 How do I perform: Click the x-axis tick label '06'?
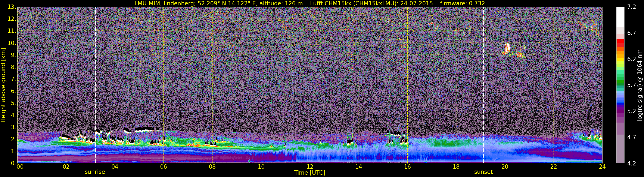(x=164, y=167)
